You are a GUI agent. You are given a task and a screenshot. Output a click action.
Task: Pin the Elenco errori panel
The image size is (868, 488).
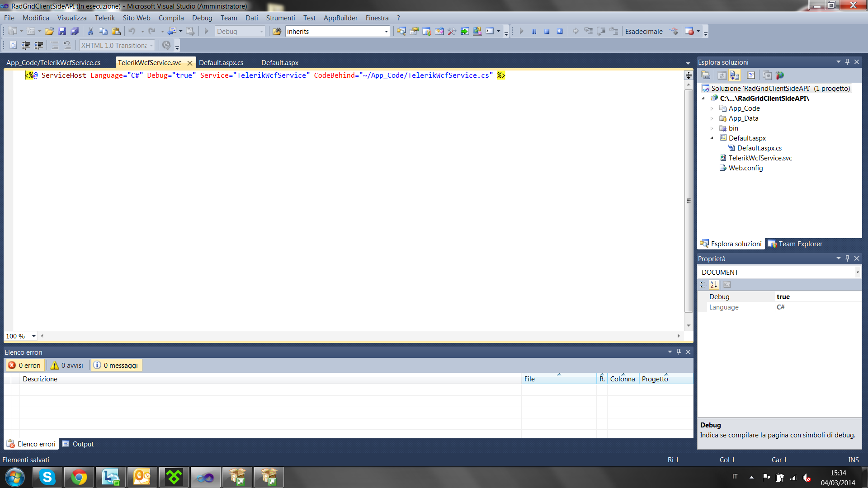click(x=679, y=352)
